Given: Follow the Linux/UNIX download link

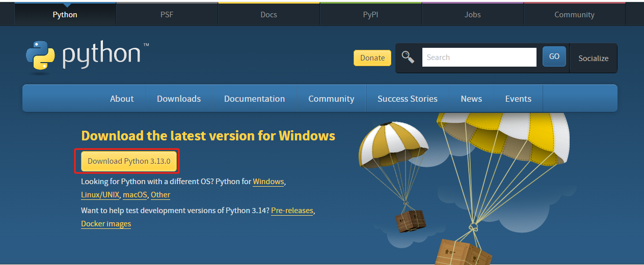Looking at the screenshot, I should [100, 195].
